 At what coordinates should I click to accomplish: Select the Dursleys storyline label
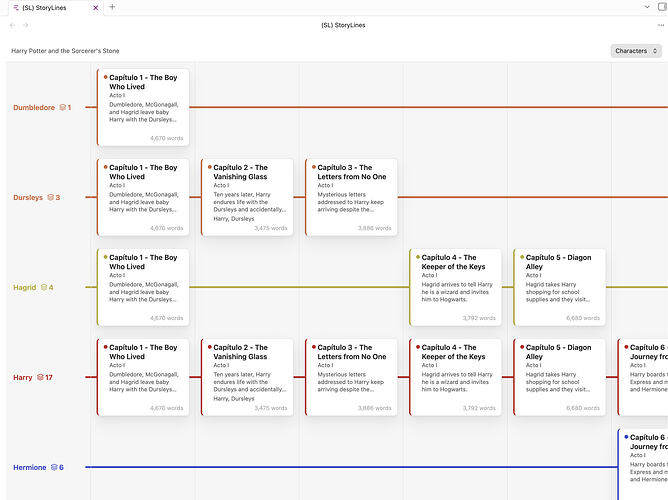click(x=28, y=198)
